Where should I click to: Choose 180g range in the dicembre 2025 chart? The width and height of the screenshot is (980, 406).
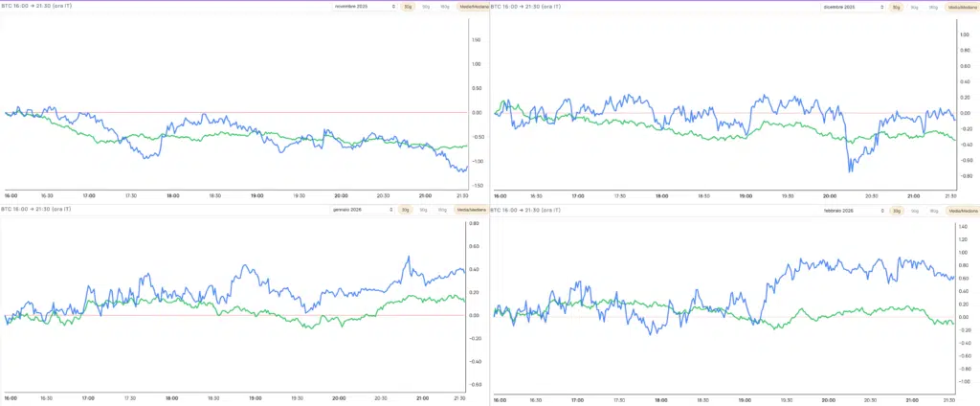tap(933, 7)
